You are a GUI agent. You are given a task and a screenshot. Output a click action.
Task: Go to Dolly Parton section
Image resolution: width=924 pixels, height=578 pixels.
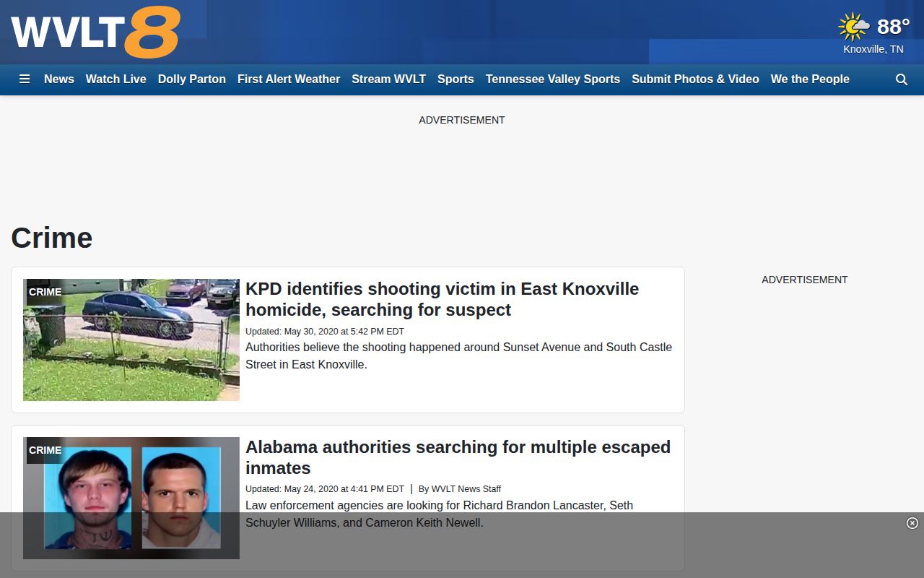192,79
